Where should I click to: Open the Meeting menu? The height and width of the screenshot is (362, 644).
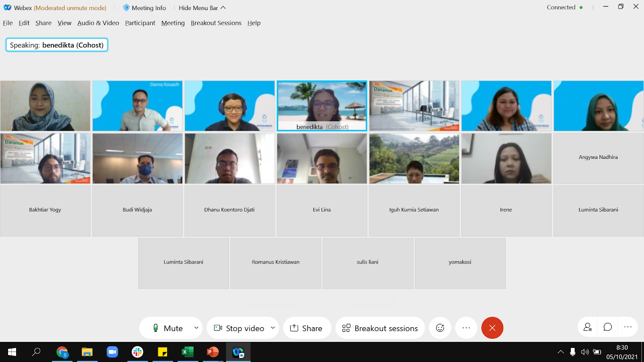[173, 23]
